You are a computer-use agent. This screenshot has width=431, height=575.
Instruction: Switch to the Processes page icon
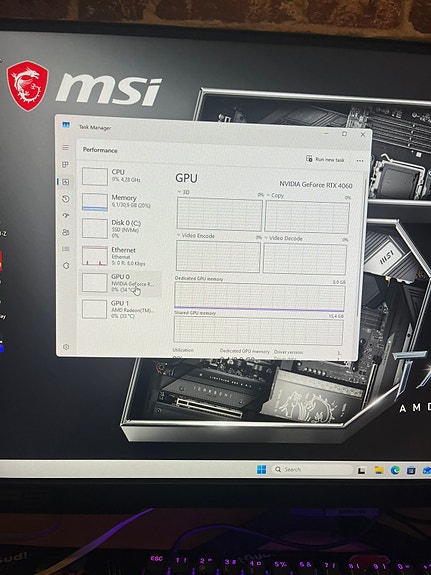pos(65,165)
